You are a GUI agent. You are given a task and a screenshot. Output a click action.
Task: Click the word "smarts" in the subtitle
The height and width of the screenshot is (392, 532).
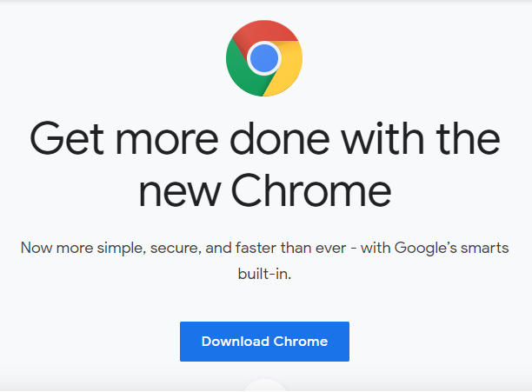coord(485,249)
